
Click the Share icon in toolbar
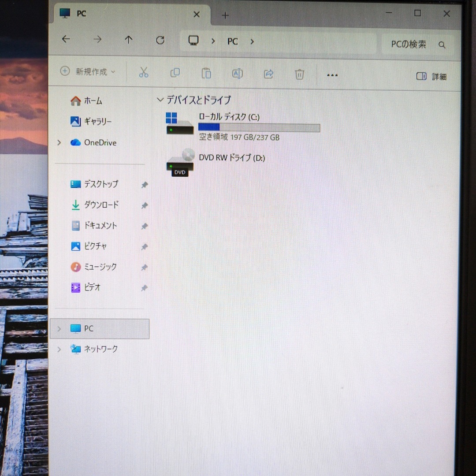point(268,74)
